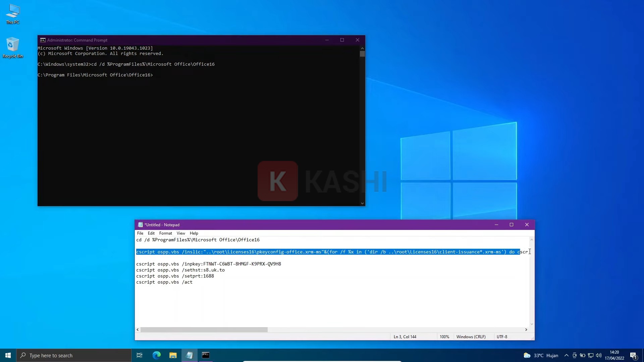
Task: Open the notification center icon
Action: click(633, 355)
